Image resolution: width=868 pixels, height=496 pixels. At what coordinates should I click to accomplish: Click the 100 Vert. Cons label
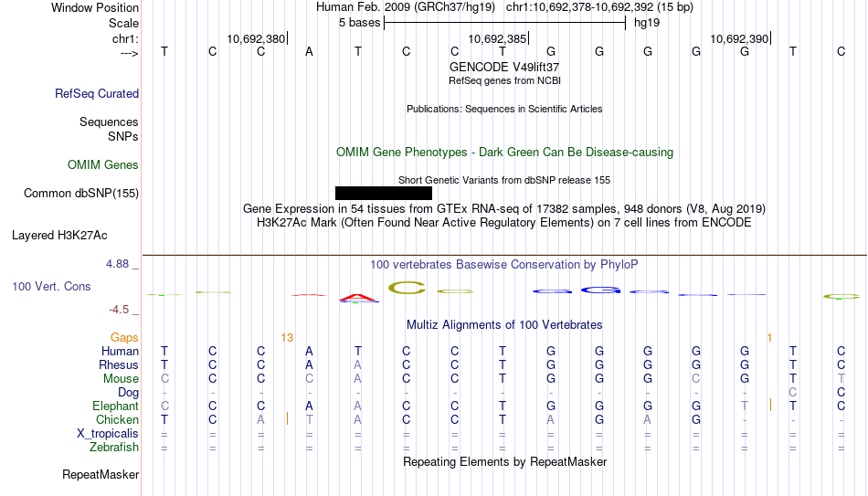51,286
